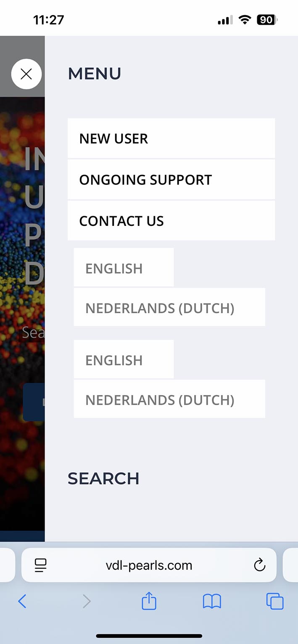This screenshot has width=298, height=644.
Task: Open the Share sheet icon
Action: (149, 602)
